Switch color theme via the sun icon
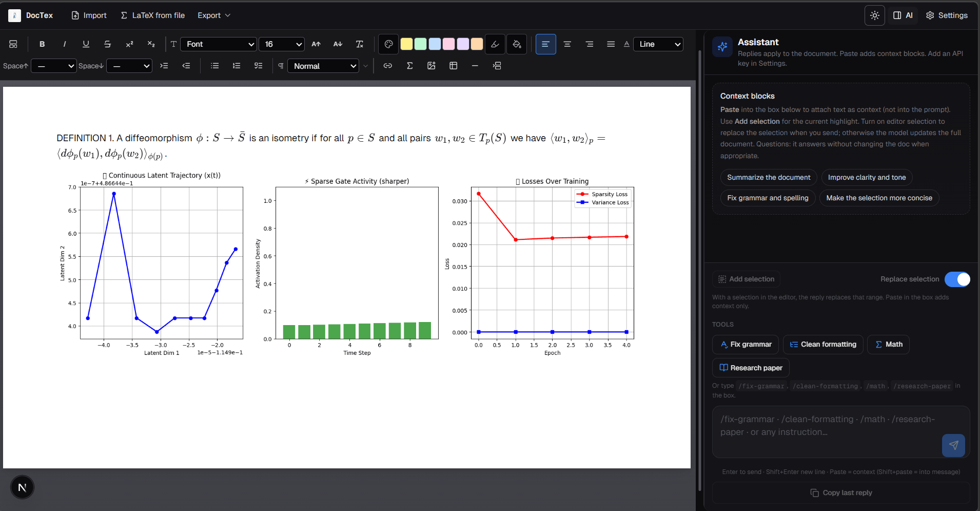The height and width of the screenshot is (511, 980). pos(874,15)
